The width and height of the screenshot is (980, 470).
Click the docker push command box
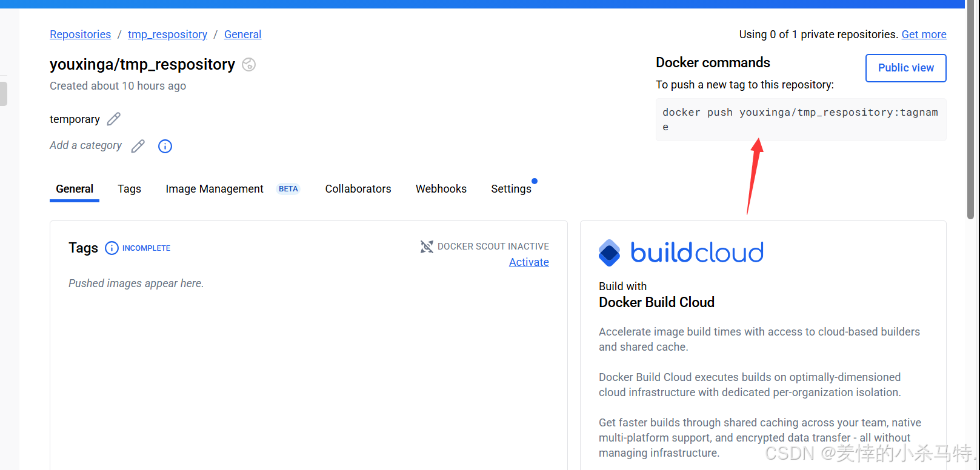800,119
